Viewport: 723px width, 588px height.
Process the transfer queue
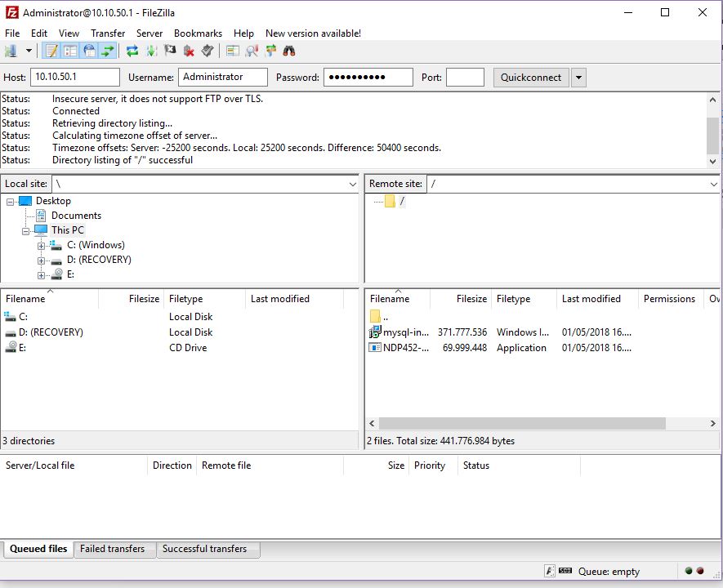coord(151,51)
